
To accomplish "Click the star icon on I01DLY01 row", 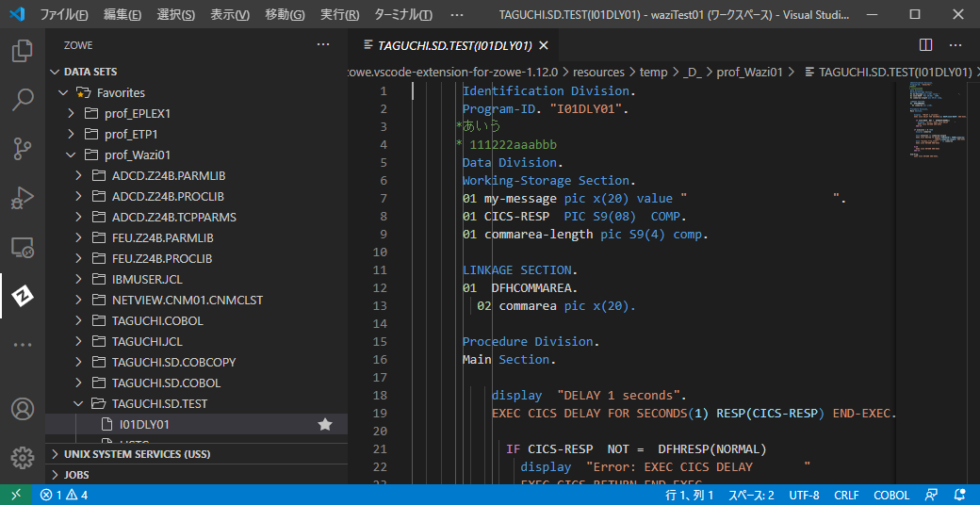I will [x=325, y=424].
